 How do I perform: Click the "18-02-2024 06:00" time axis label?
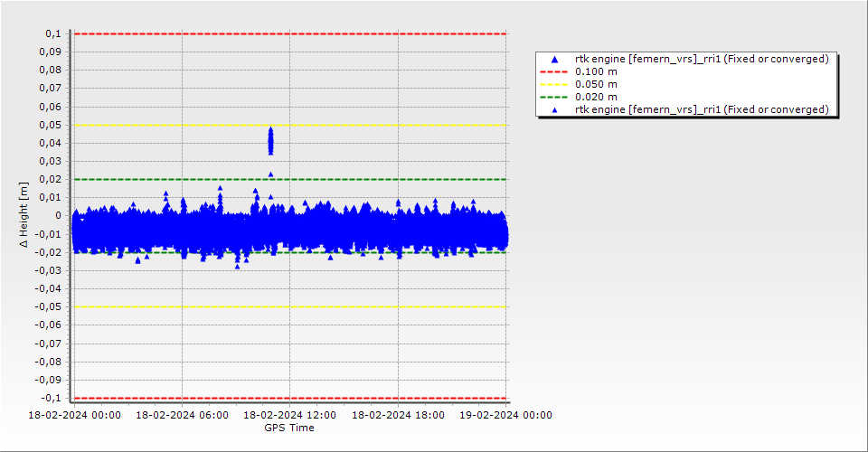(182, 415)
